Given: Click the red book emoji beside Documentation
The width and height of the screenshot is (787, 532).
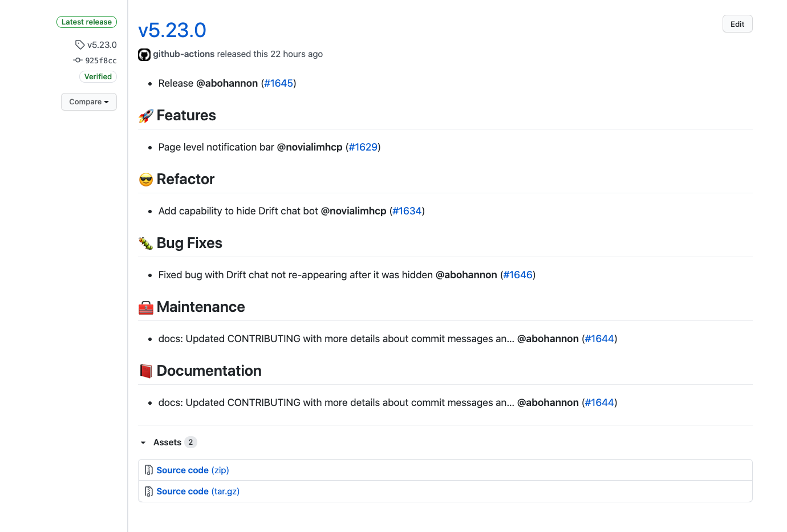Looking at the screenshot, I should 146,371.
